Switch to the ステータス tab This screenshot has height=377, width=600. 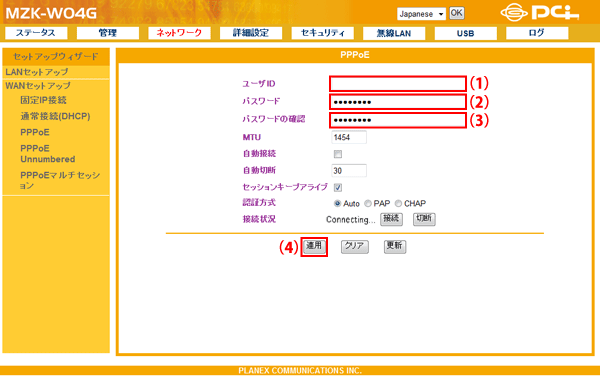(36, 33)
